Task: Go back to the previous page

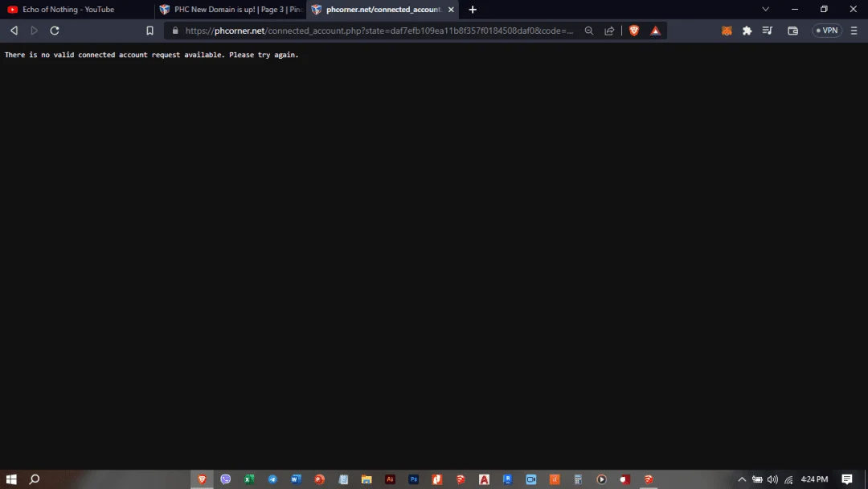Action: coord(14,31)
